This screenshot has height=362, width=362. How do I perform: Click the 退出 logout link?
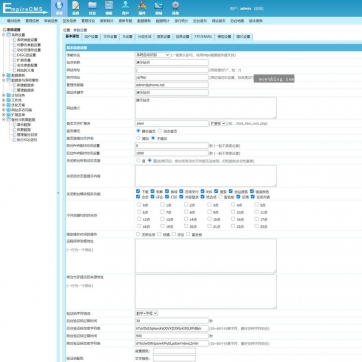tap(259, 8)
